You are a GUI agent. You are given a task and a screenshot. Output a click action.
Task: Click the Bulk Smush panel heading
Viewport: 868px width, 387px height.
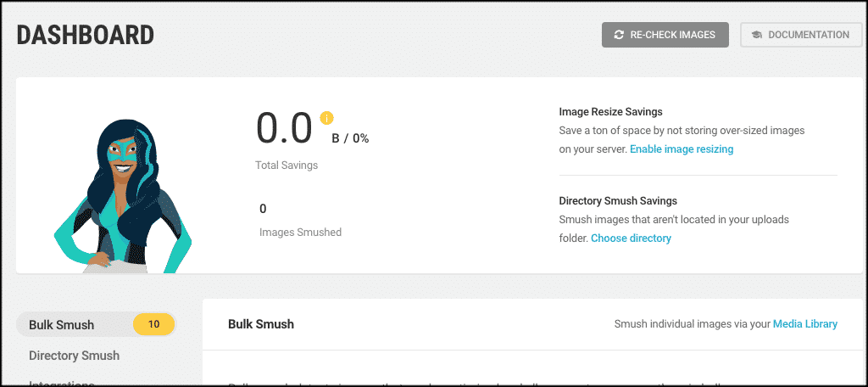pyautogui.click(x=261, y=324)
